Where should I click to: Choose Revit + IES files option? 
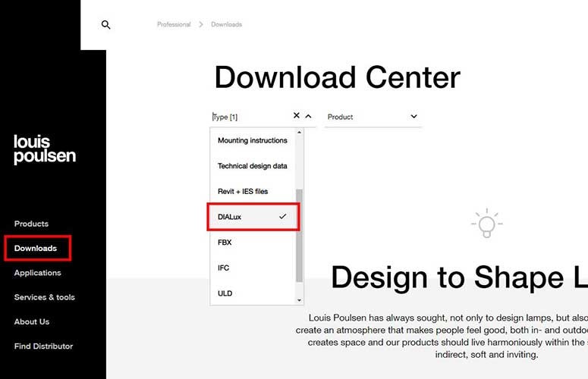point(243,191)
